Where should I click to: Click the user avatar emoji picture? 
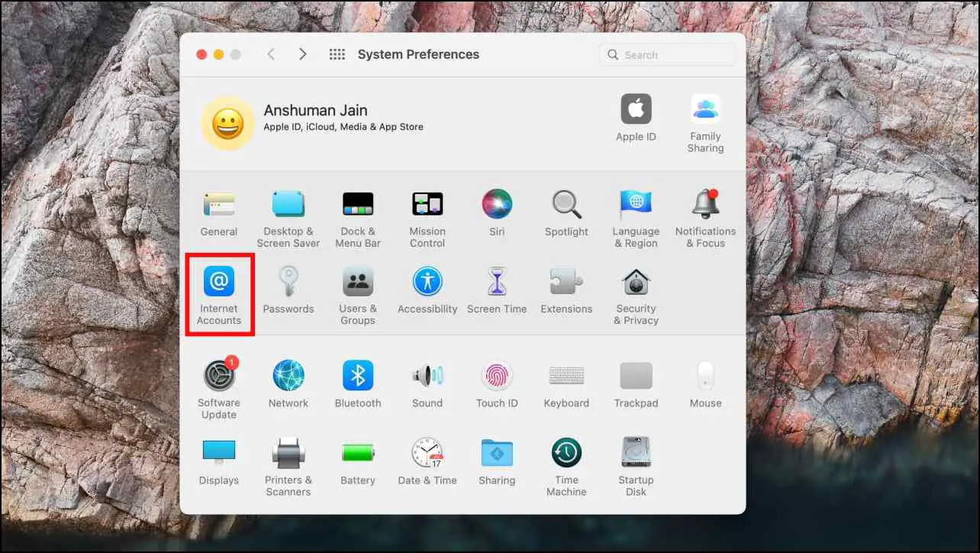pyautogui.click(x=227, y=123)
